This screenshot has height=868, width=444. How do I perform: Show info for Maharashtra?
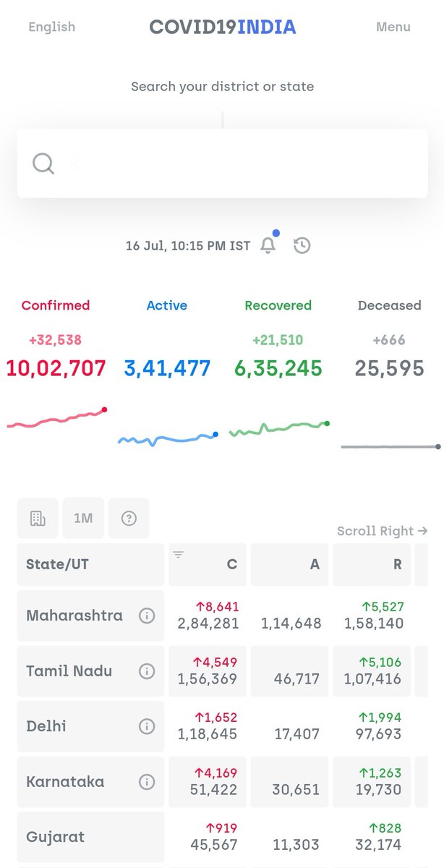[x=147, y=616]
